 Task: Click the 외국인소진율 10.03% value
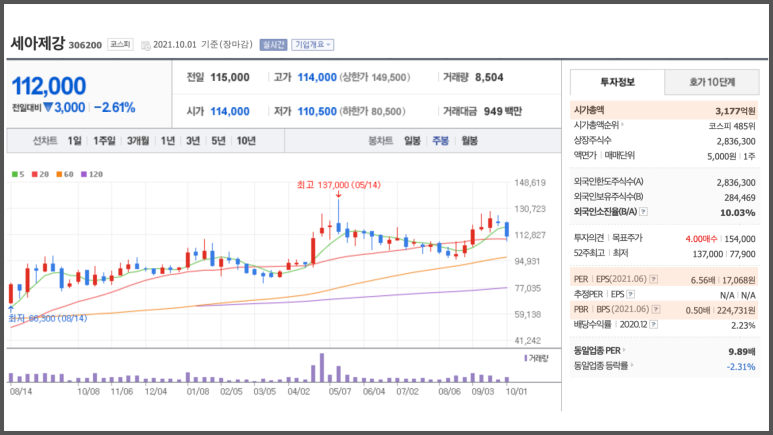click(x=738, y=213)
